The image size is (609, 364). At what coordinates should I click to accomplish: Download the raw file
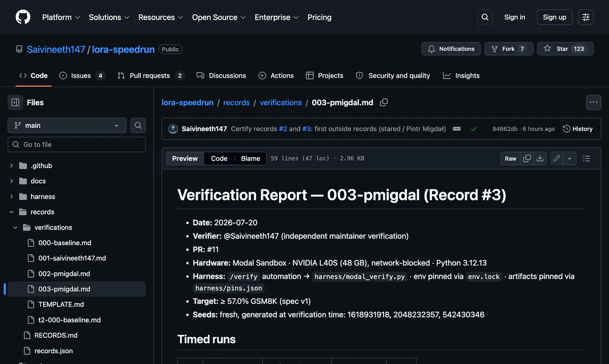click(540, 159)
